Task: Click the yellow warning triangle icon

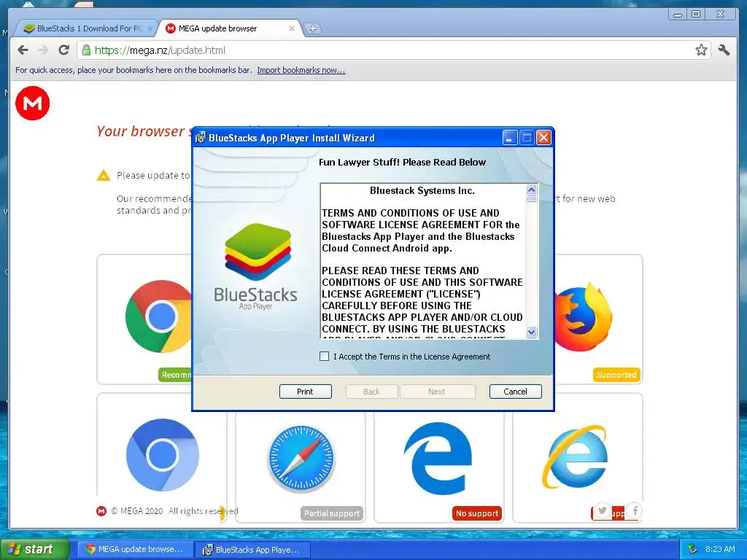Action: (x=104, y=176)
